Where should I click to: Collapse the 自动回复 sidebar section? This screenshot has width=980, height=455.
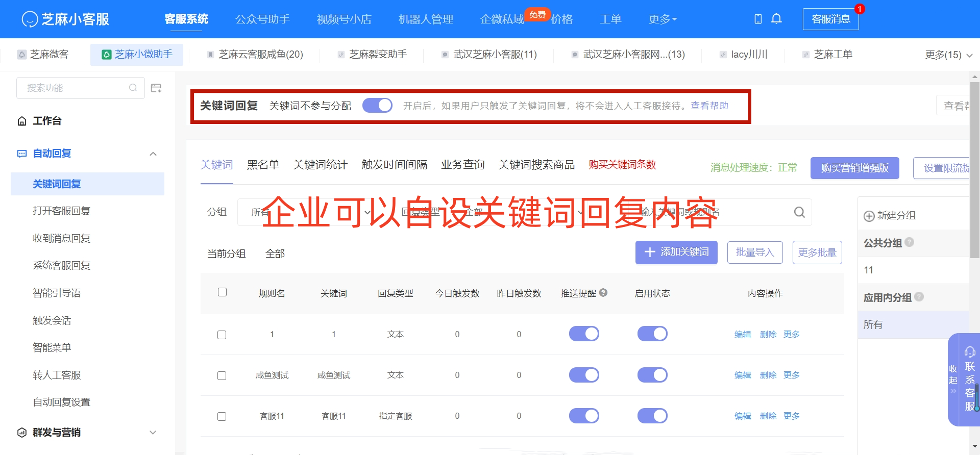click(x=153, y=154)
